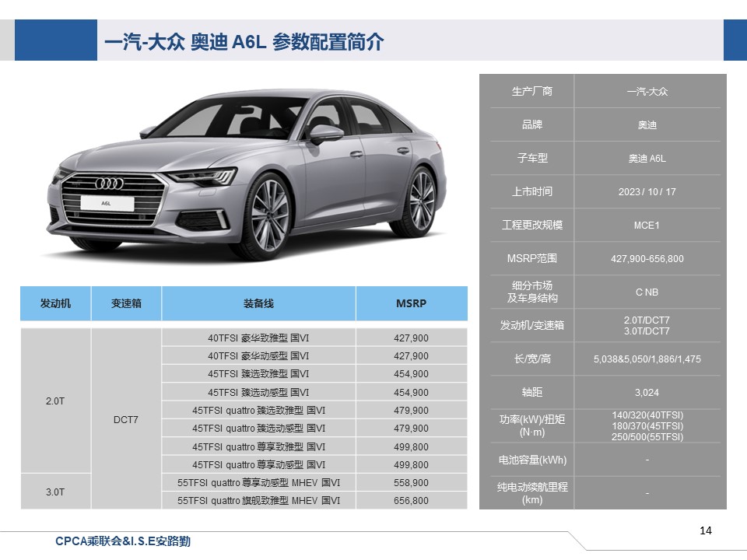Click the '一汽-大众' manufacturer value in the spec table
Image resolution: width=747 pixels, height=560 pixels.
tap(647, 91)
